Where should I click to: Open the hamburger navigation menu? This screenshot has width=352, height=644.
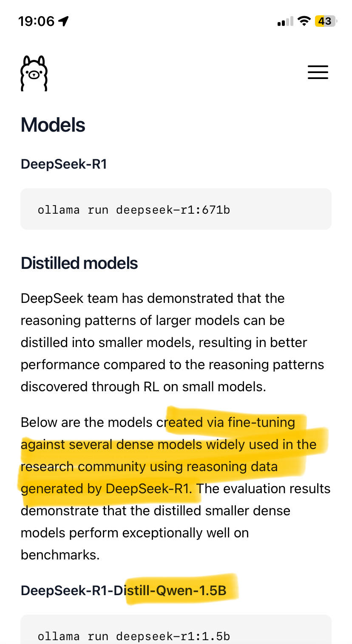(x=318, y=72)
